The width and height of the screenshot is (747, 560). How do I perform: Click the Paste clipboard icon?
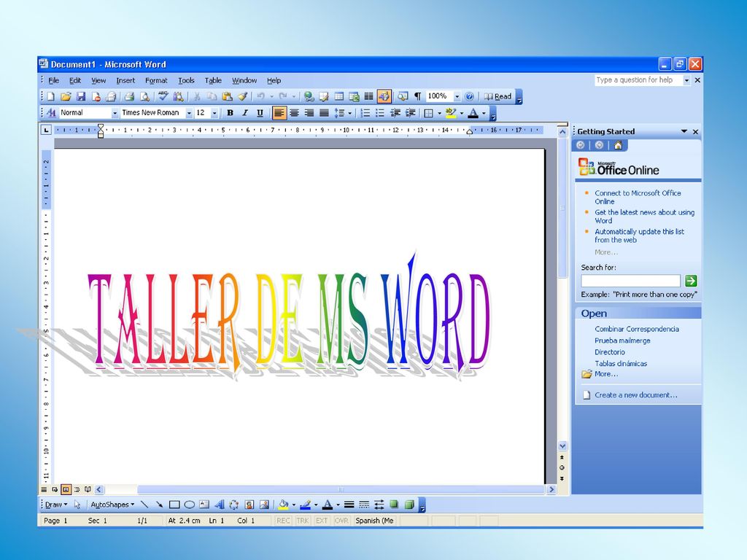tap(228, 97)
